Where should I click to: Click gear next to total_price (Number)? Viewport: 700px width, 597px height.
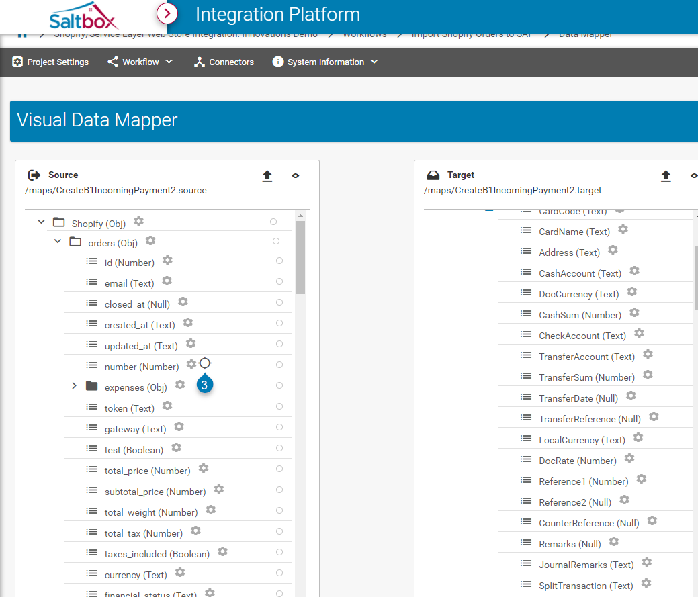pyautogui.click(x=204, y=468)
